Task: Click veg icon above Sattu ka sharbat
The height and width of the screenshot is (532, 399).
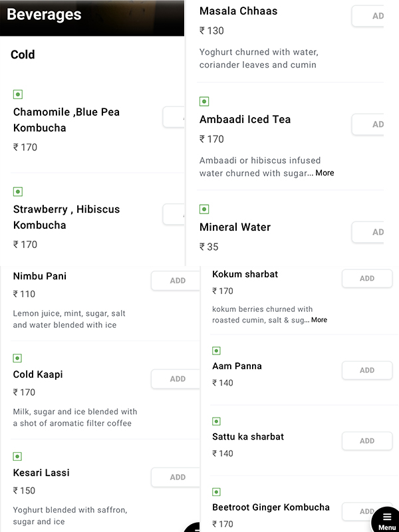Action: point(216,422)
